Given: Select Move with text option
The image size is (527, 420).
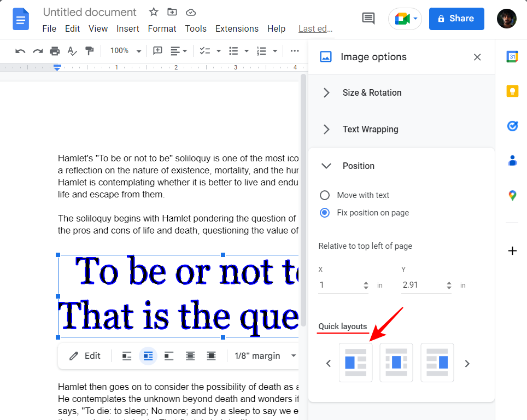Looking at the screenshot, I should 325,195.
